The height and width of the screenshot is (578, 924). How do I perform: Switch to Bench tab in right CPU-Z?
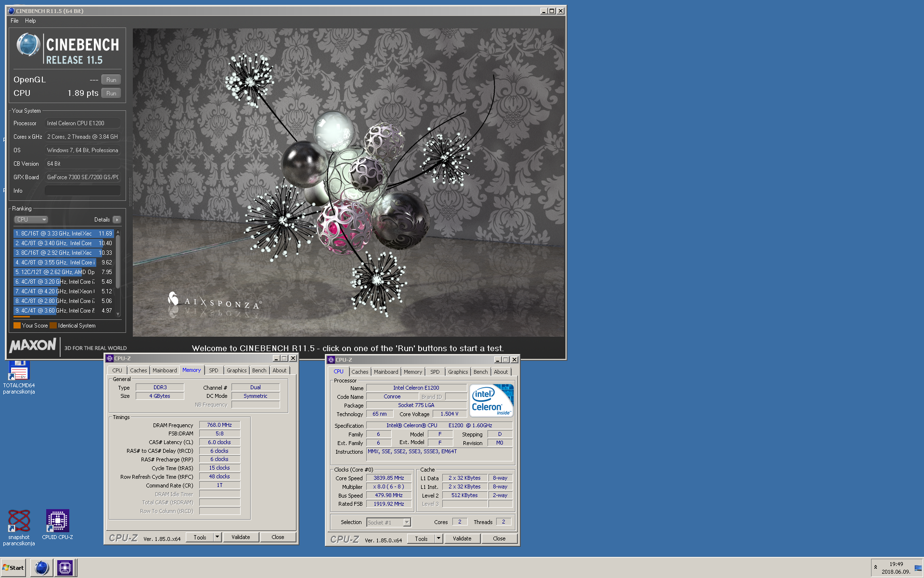[x=480, y=372]
